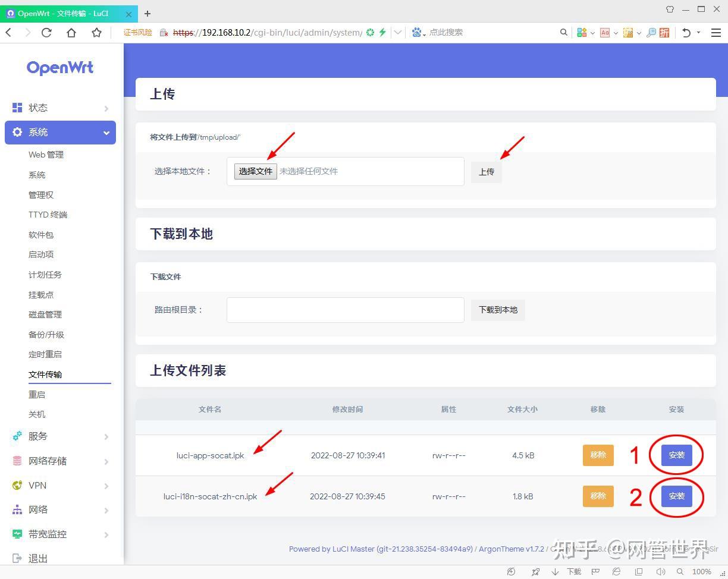Open 备份/升级 in the sidebar
This screenshot has width=728, height=579.
(46, 335)
